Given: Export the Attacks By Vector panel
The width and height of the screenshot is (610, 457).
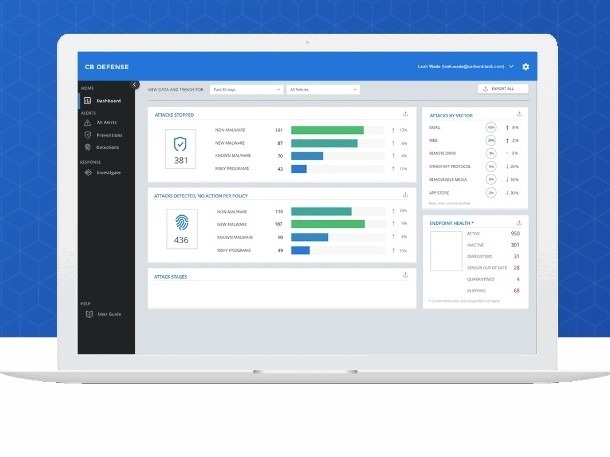Looking at the screenshot, I should coord(519,114).
